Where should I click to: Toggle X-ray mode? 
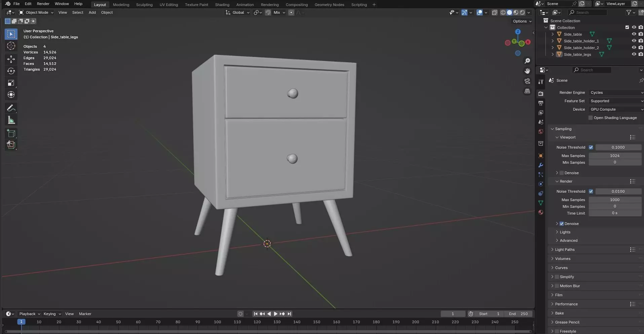pyautogui.click(x=494, y=12)
